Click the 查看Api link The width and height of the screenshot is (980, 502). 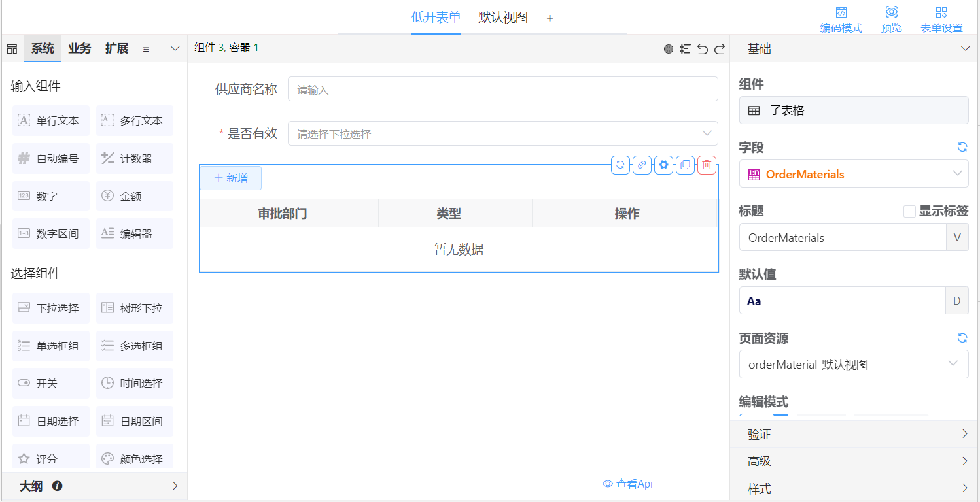point(627,484)
